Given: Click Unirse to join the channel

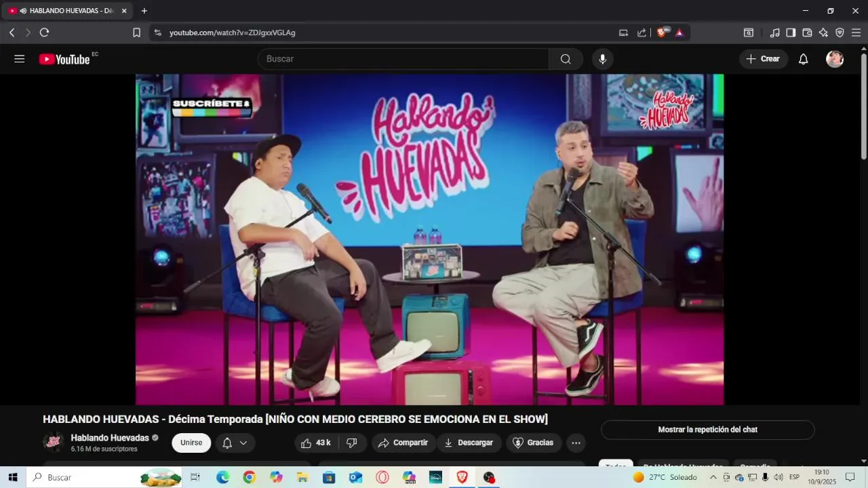Looking at the screenshot, I should pyautogui.click(x=191, y=443).
